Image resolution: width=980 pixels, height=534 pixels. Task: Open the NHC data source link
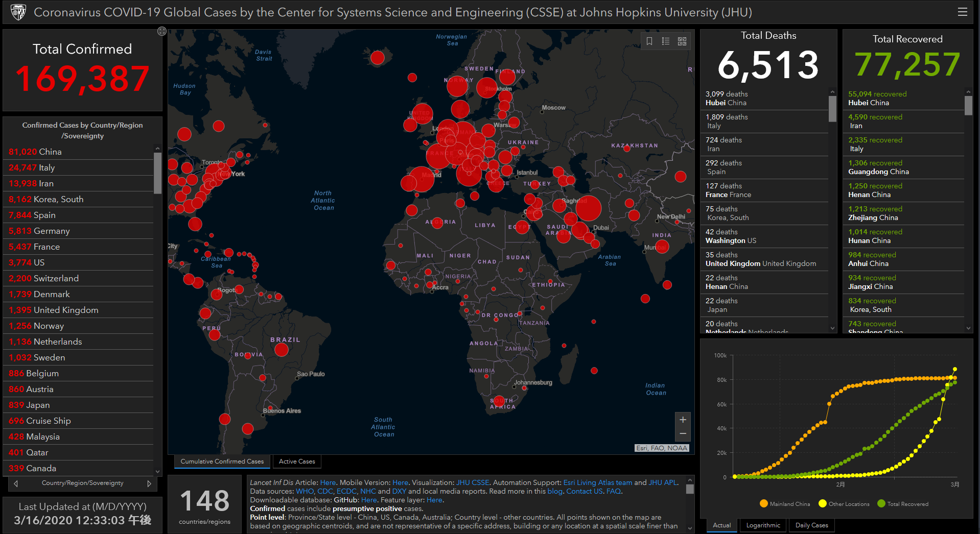[368, 491]
